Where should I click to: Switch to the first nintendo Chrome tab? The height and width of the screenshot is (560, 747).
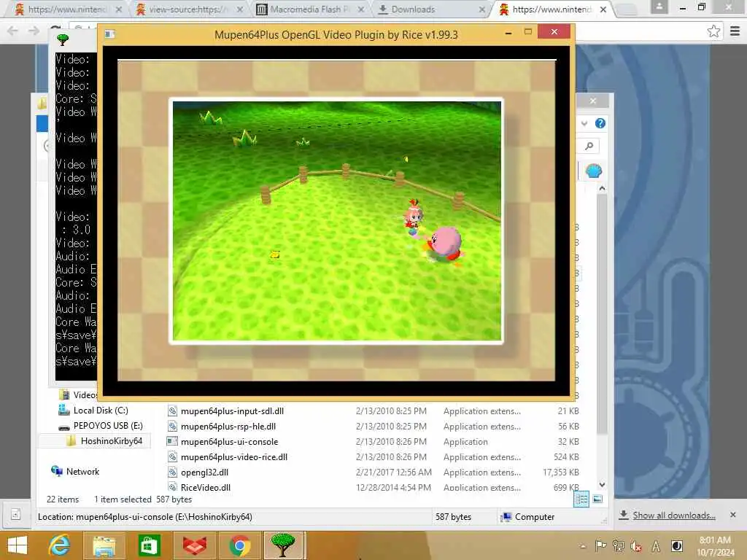66,9
